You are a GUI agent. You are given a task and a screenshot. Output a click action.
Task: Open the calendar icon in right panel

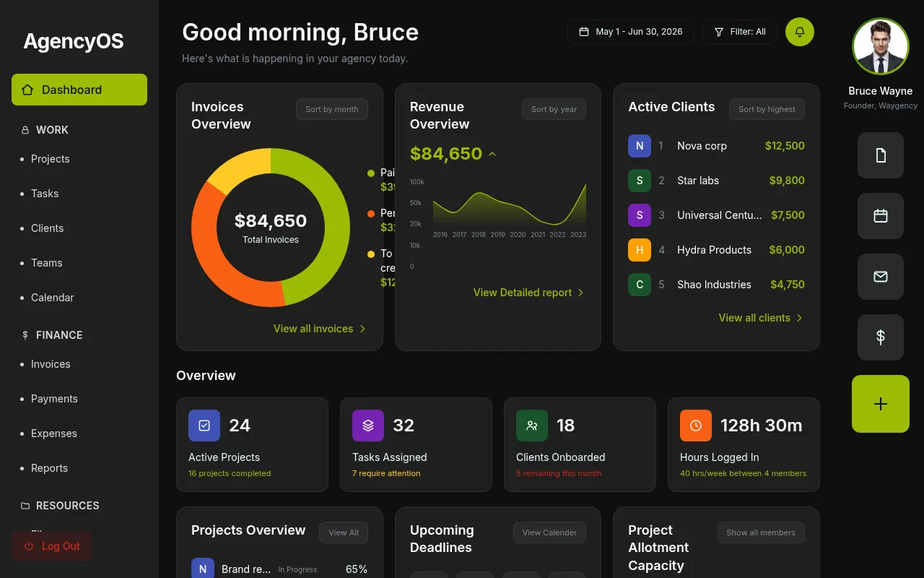881,216
